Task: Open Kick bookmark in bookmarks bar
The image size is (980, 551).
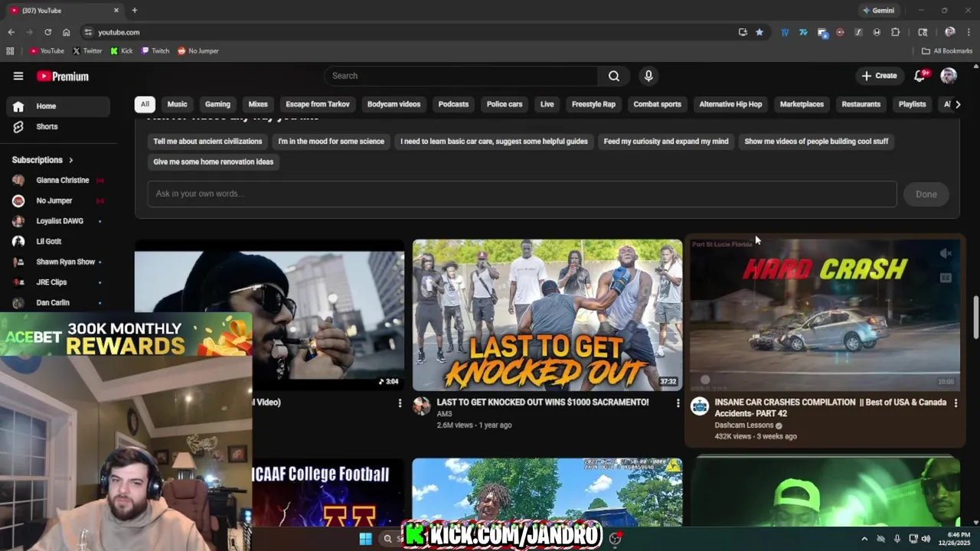Action: pos(122,51)
